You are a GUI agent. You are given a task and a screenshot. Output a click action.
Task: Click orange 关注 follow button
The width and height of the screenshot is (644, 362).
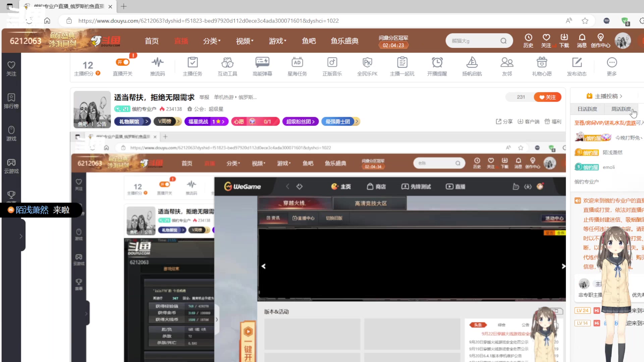[547, 97]
